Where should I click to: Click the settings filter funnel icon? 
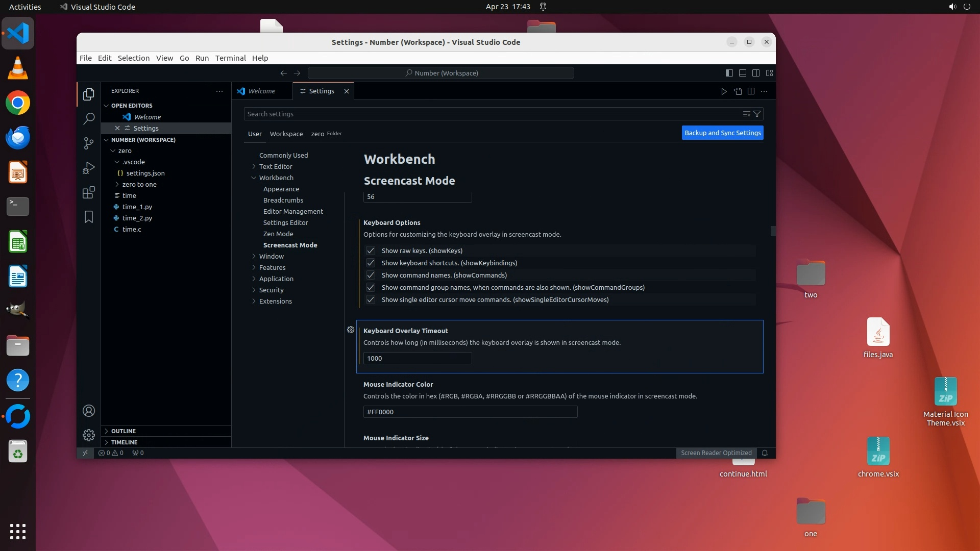click(757, 114)
